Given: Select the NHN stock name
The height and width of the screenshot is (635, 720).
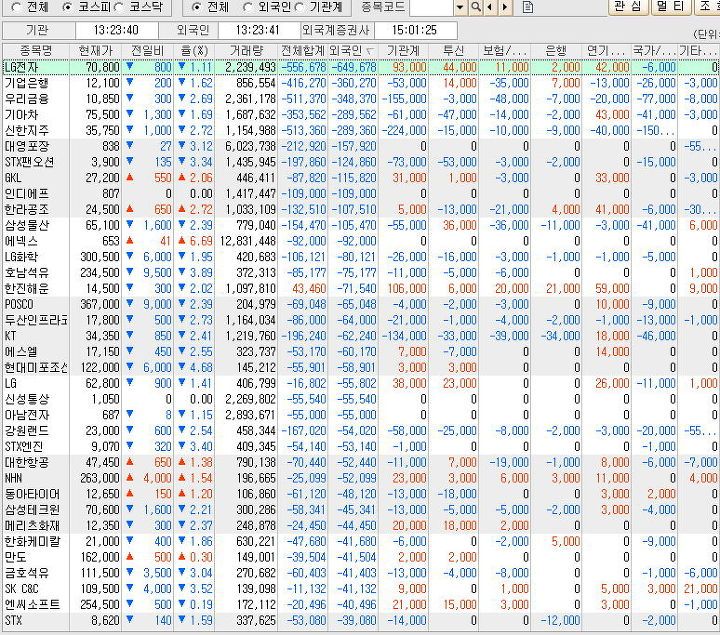Looking at the screenshot, I should click(13, 478).
